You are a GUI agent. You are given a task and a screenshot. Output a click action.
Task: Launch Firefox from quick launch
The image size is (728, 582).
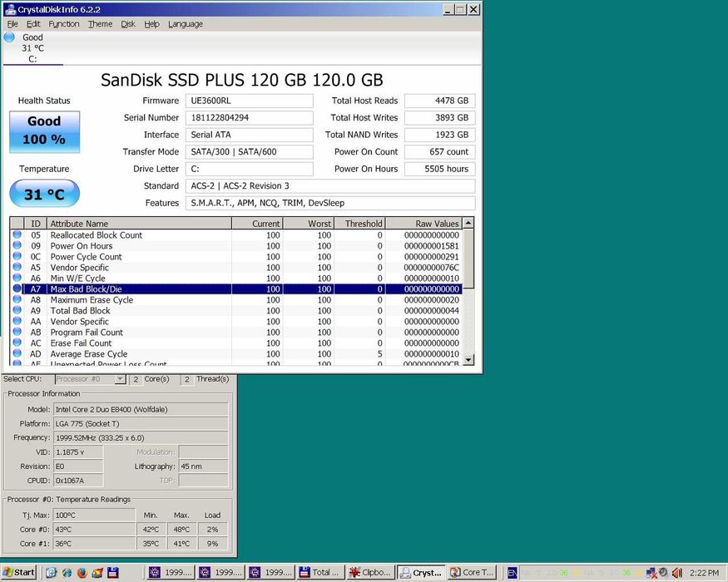(82, 572)
